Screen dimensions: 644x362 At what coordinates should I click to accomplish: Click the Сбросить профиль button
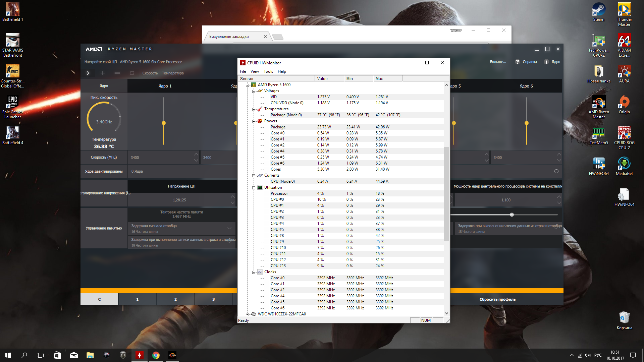pos(497,299)
